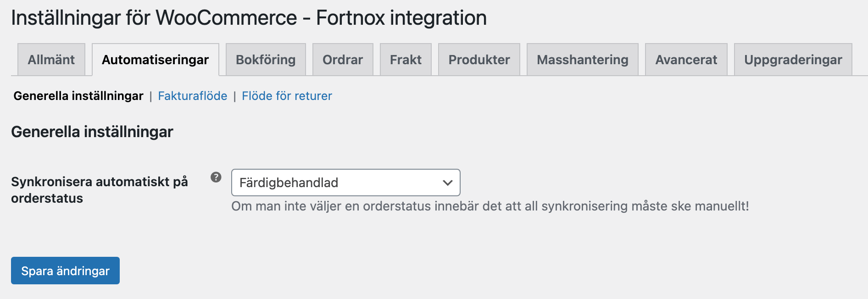
Task: Switch to the Allmänt tab
Action: [51, 59]
